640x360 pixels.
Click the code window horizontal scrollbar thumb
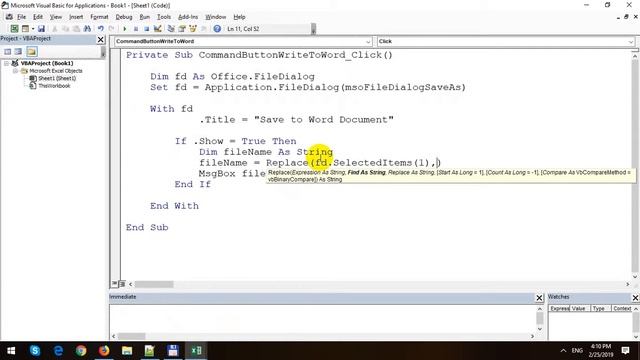pyautogui.click(x=154, y=284)
